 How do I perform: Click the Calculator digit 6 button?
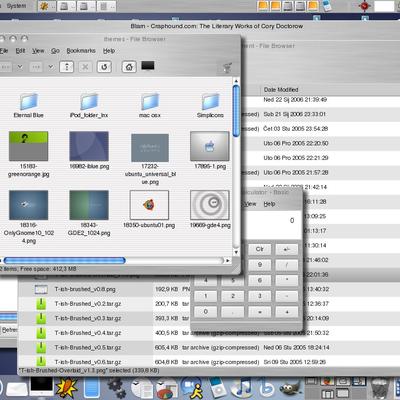pos(260,281)
